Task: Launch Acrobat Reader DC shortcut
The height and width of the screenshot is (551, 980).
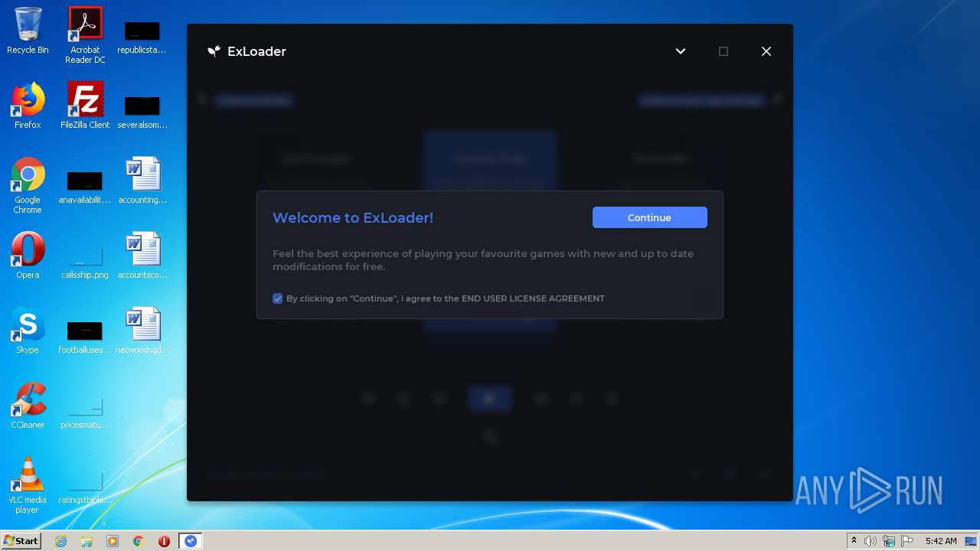Action: [85, 35]
